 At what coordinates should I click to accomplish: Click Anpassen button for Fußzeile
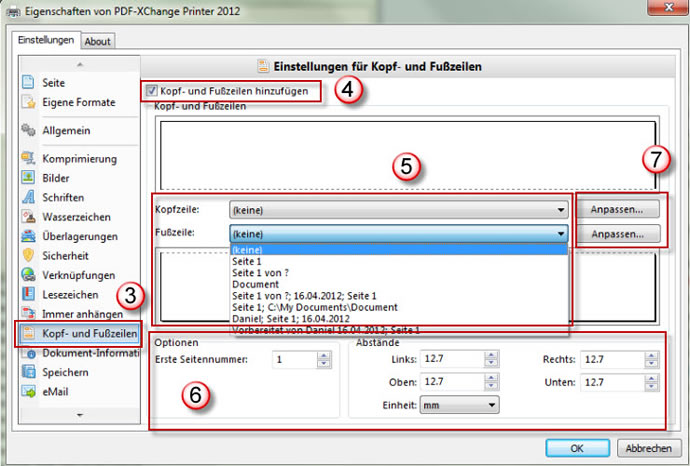coord(617,234)
